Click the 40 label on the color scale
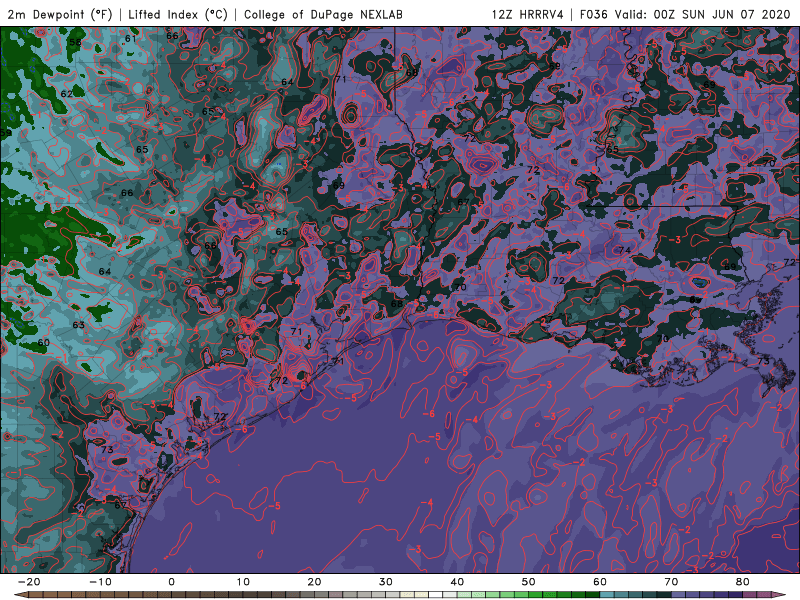The image size is (800, 600). (x=457, y=582)
